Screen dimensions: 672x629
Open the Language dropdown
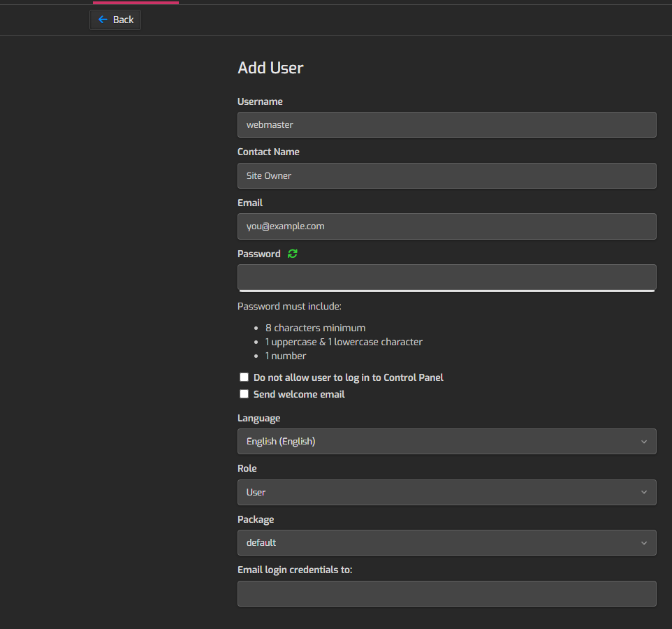pyautogui.click(x=446, y=441)
